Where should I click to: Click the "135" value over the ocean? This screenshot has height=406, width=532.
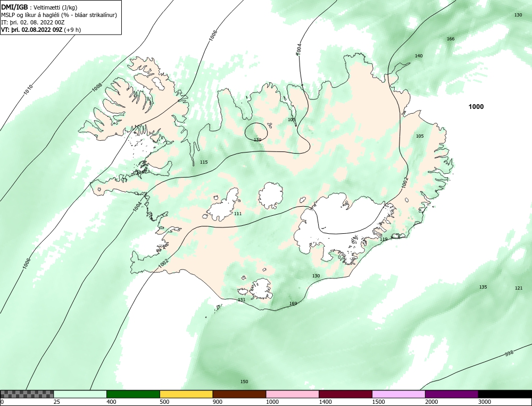coord(483,287)
